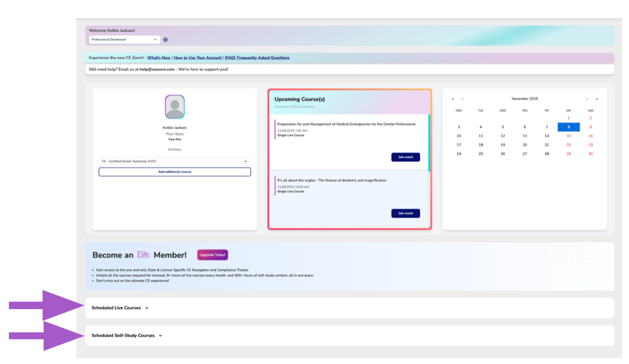Select November 19 in the calendar
This screenshot has width=629, height=364.
pos(503,144)
